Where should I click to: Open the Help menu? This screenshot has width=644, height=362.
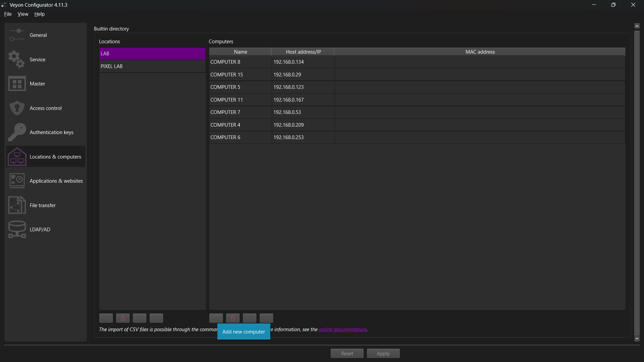tap(40, 14)
